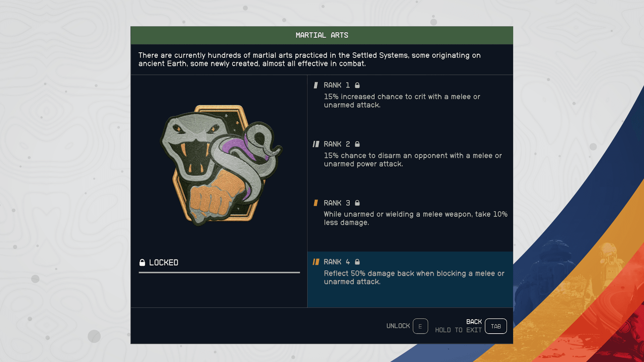Click the lock icon next to Rank 1
The image size is (644, 362).
pos(357,85)
